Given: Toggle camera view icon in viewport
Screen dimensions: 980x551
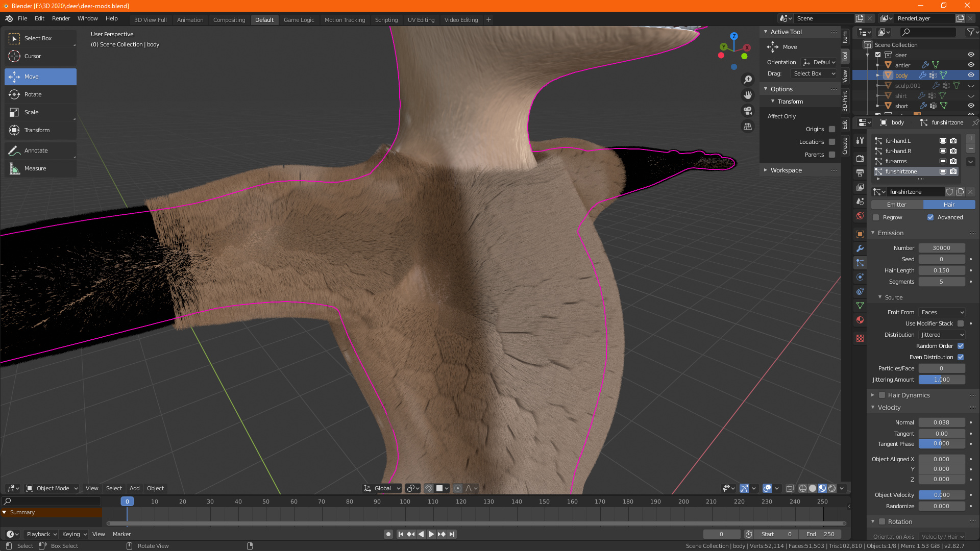Looking at the screenshot, I should click(748, 111).
